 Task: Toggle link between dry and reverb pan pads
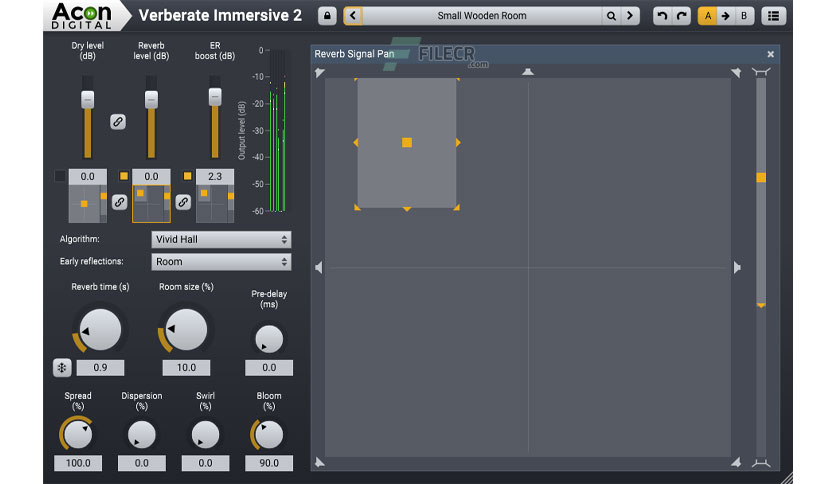pos(119,202)
